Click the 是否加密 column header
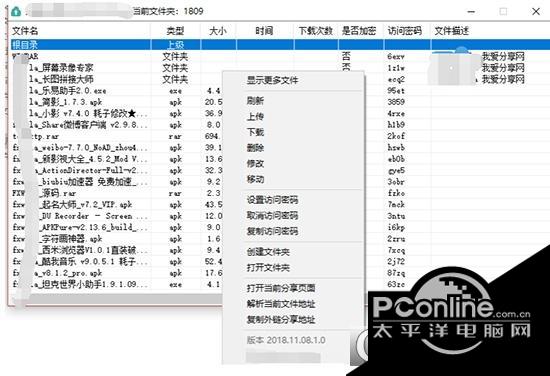550x376 pixels. (360, 31)
